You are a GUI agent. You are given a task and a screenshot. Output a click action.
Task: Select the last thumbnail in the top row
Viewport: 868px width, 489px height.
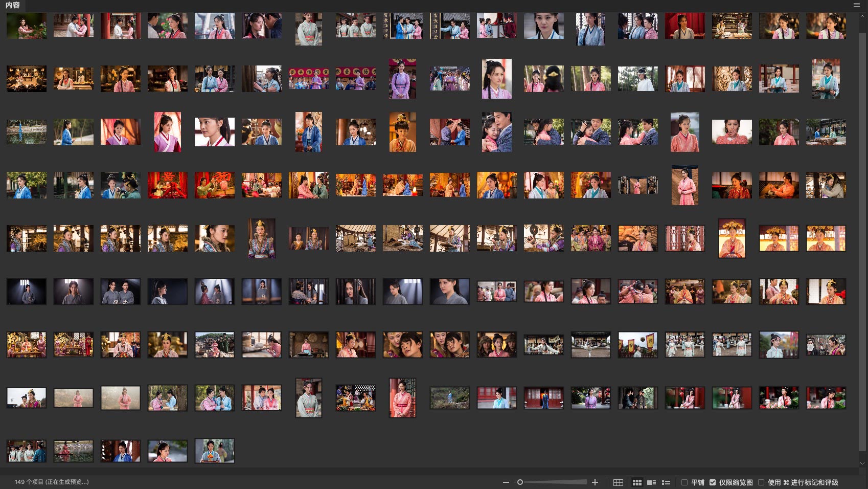(826, 26)
